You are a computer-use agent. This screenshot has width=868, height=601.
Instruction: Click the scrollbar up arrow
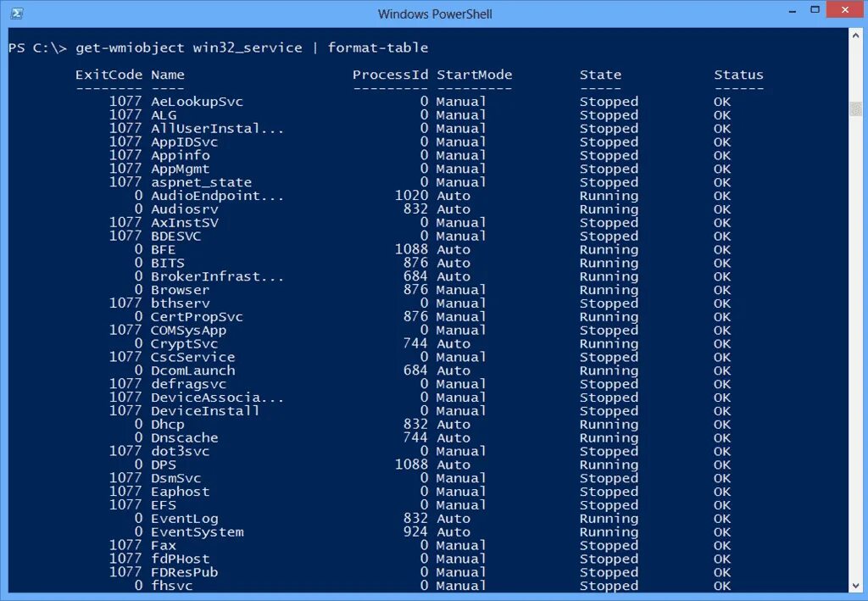tap(855, 36)
